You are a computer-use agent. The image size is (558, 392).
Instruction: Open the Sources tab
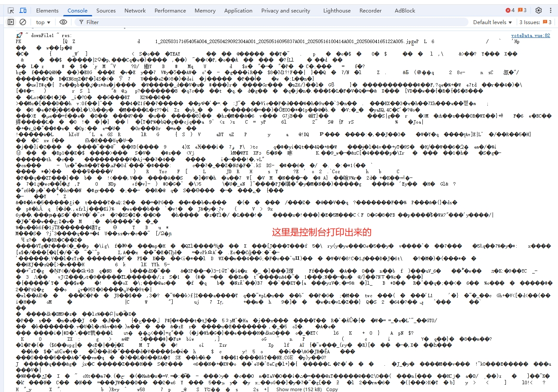[106, 10]
